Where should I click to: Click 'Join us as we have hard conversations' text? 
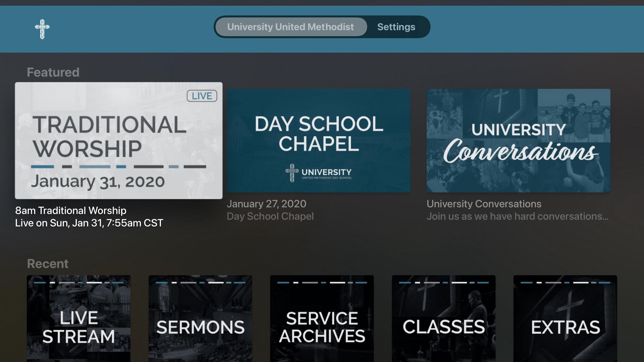point(518,217)
